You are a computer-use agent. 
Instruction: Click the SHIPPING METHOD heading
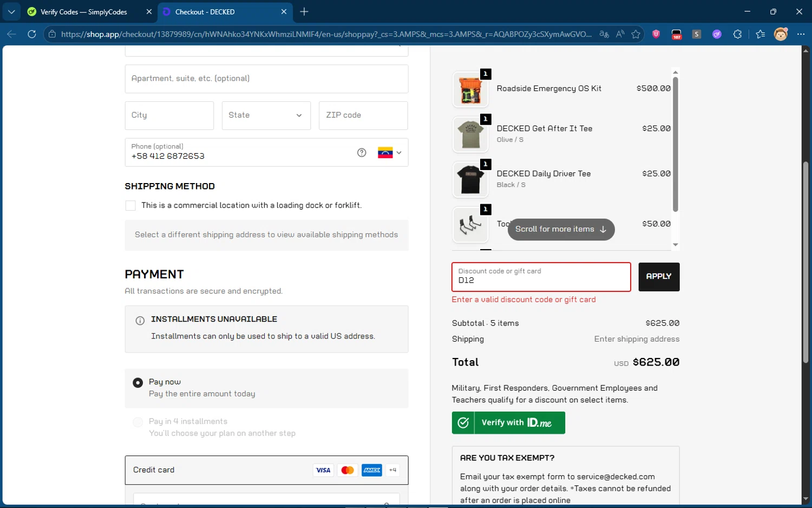click(x=170, y=186)
